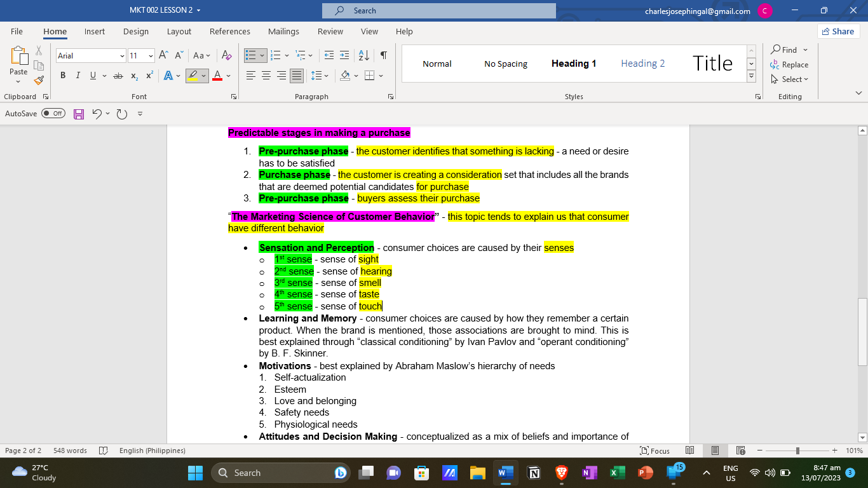Toggle Italic formatting
868x488 pixels.
point(78,76)
